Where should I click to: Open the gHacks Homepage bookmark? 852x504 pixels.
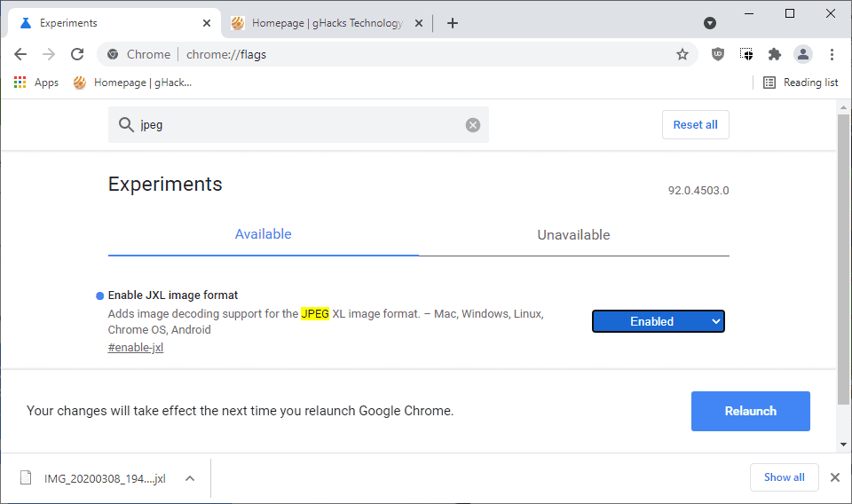click(132, 83)
